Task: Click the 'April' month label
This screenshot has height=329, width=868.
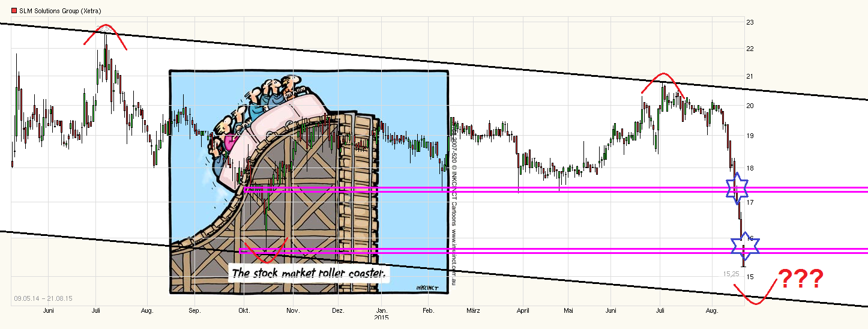Action: (523, 311)
